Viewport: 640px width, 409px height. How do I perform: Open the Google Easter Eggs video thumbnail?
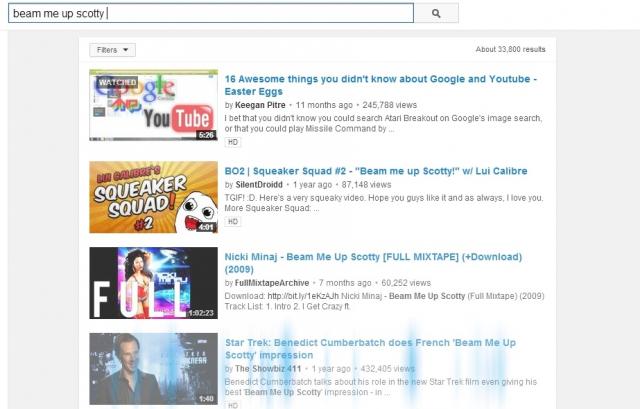click(153, 105)
